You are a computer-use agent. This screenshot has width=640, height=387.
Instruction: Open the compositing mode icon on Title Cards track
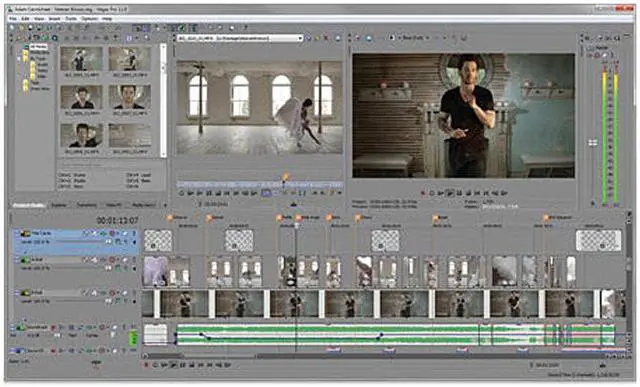click(118, 242)
